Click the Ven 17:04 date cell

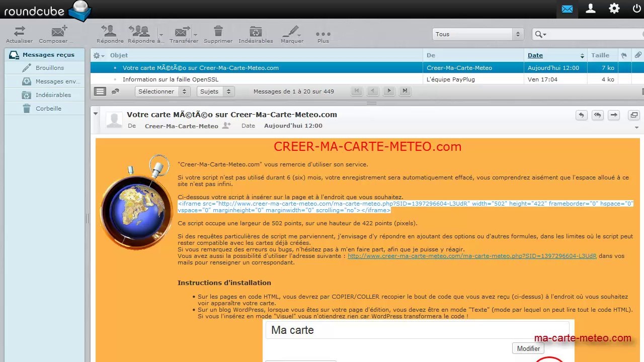point(542,79)
